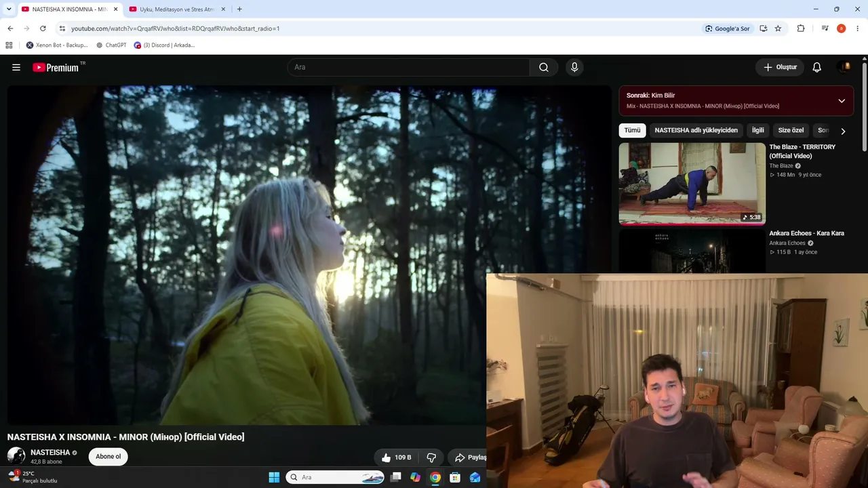
Task: Open the Xenon Bot bookmark
Action: (57, 45)
